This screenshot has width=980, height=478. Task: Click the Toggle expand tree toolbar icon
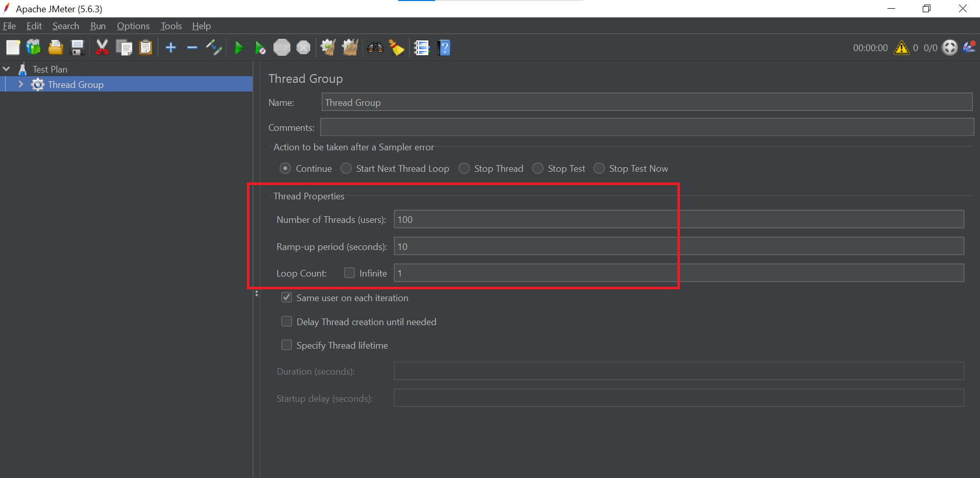(x=214, y=48)
